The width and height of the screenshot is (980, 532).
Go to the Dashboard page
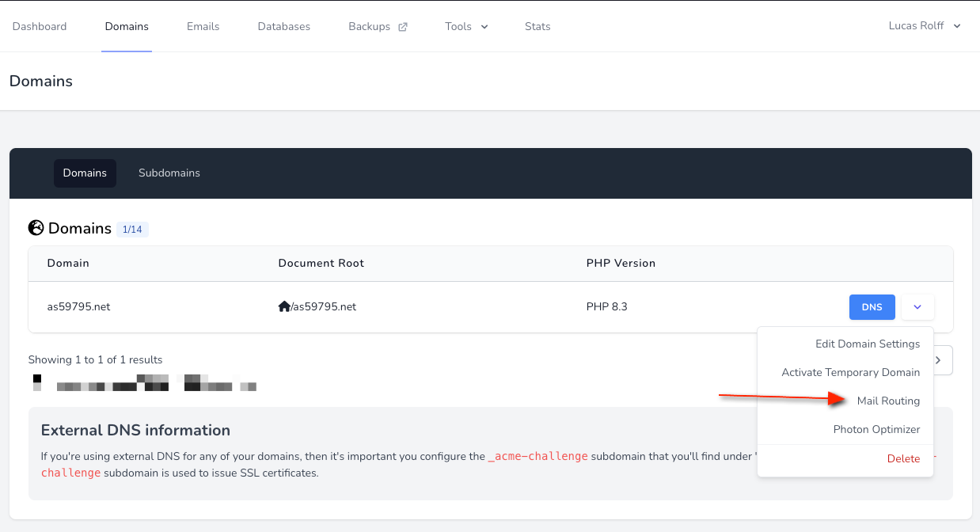point(40,26)
